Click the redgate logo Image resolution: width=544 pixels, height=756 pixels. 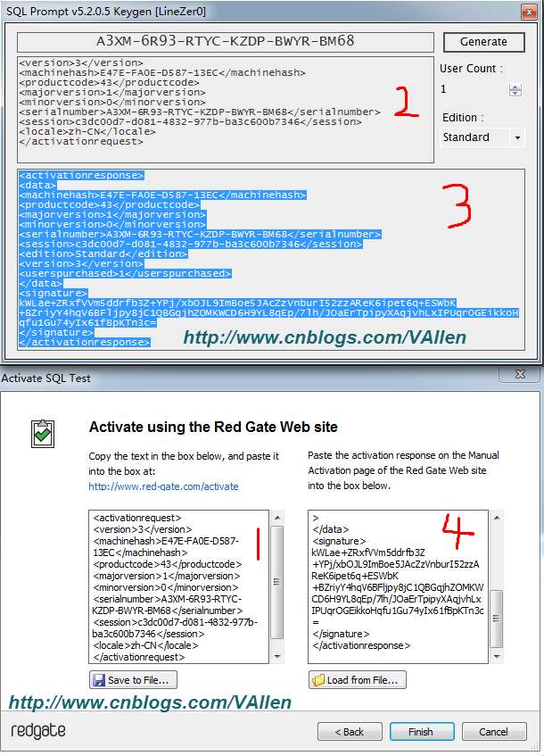point(38,731)
